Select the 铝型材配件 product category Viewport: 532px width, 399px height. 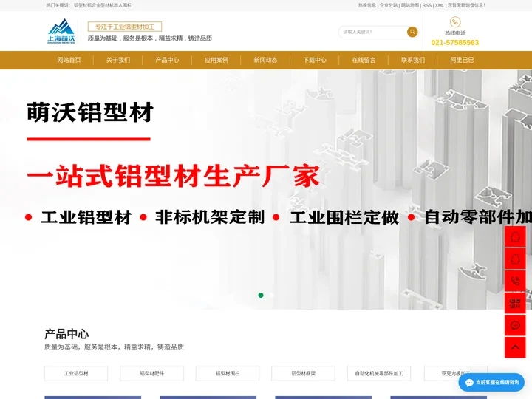tap(151, 374)
